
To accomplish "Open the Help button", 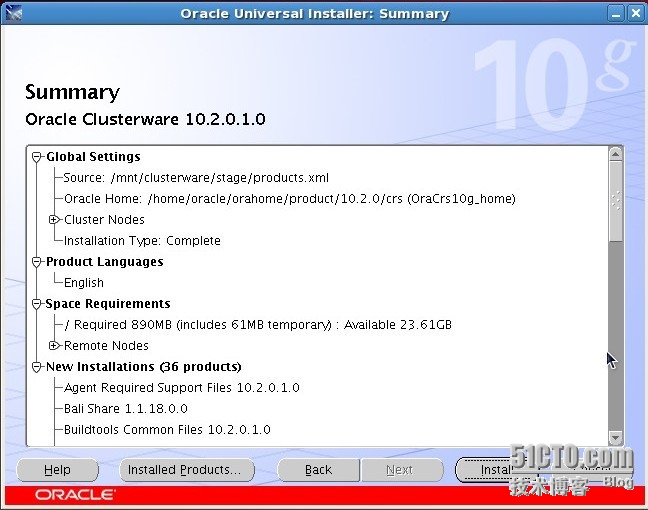I will pos(57,470).
